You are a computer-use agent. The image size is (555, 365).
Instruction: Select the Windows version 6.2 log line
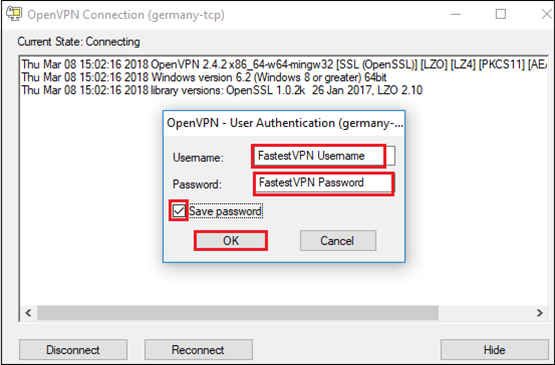pyautogui.click(x=204, y=78)
